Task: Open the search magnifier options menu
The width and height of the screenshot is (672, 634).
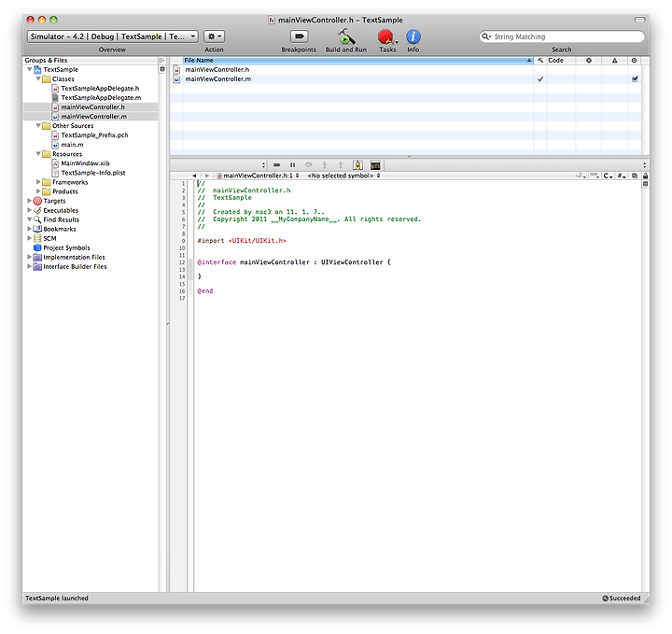Action: click(x=486, y=36)
